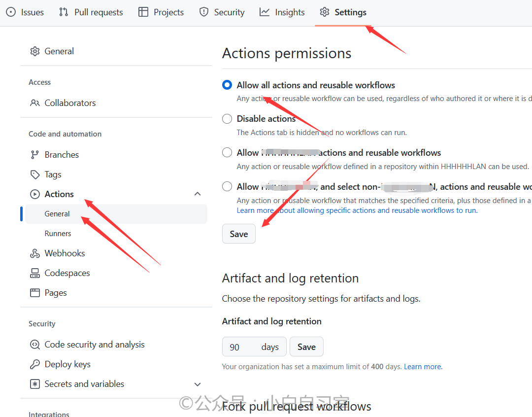Select the Disable actions radio option
The height and width of the screenshot is (417, 532).
227,119
